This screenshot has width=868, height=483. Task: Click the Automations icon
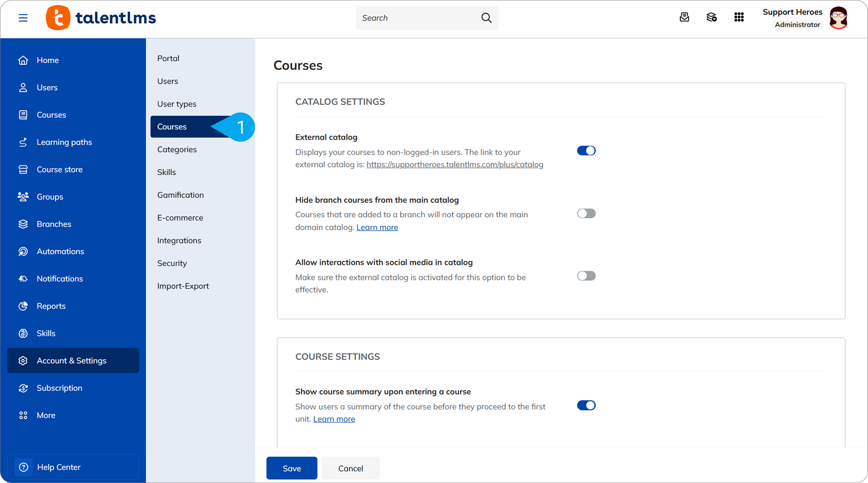(x=23, y=252)
